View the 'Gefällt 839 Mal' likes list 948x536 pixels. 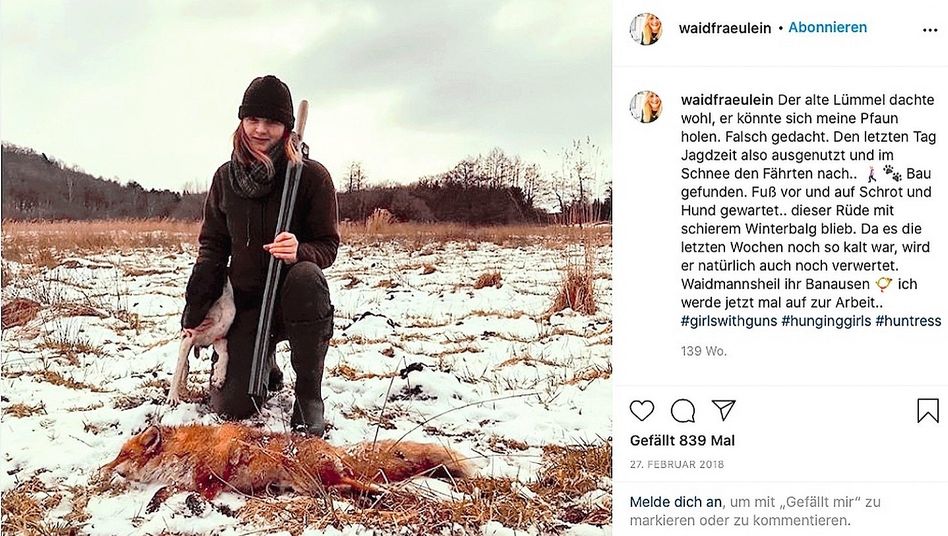682,440
